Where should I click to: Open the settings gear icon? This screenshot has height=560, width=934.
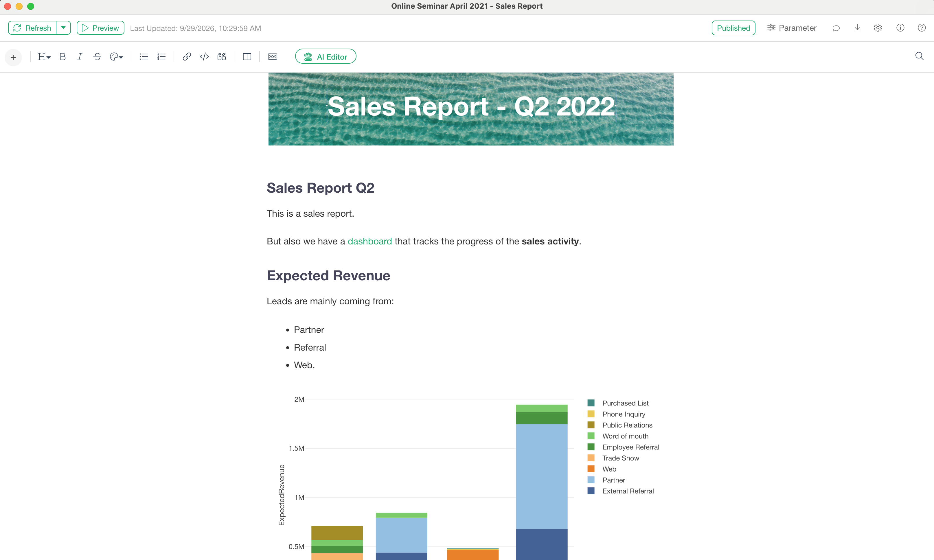tap(878, 28)
